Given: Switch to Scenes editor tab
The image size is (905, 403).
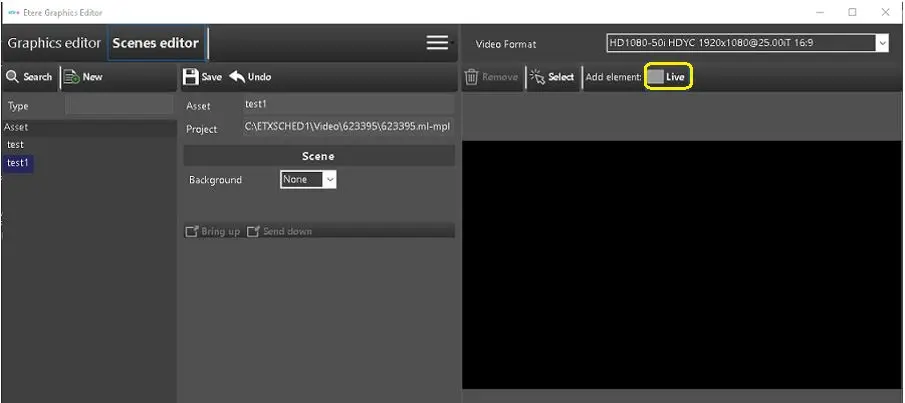Looking at the screenshot, I should 155,43.
